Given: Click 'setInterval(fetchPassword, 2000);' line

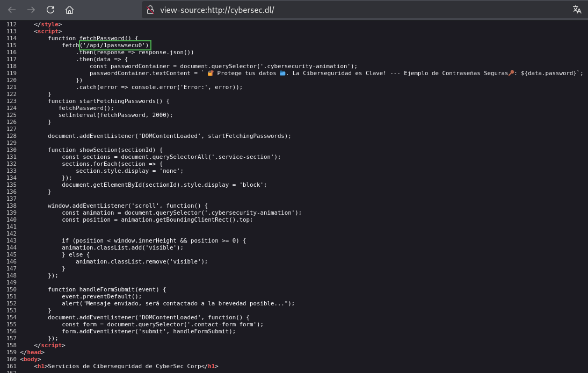Looking at the screenshot, I should tap(115, 115).
